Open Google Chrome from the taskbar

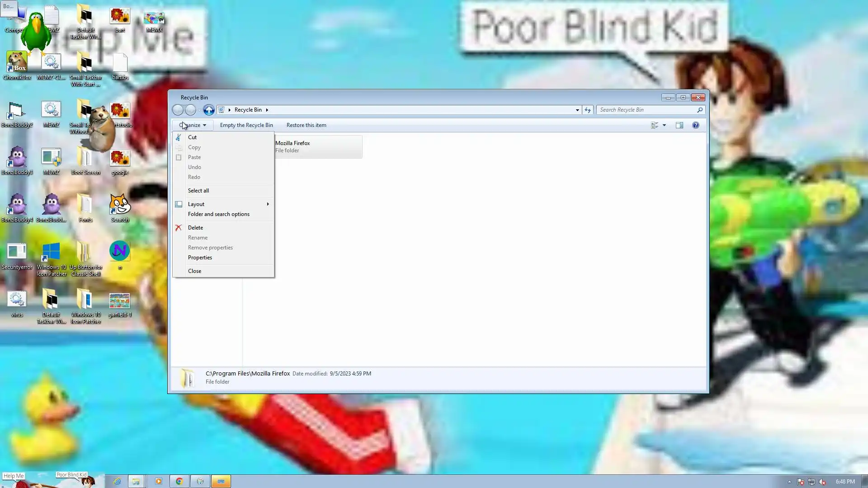click(179, 481)
